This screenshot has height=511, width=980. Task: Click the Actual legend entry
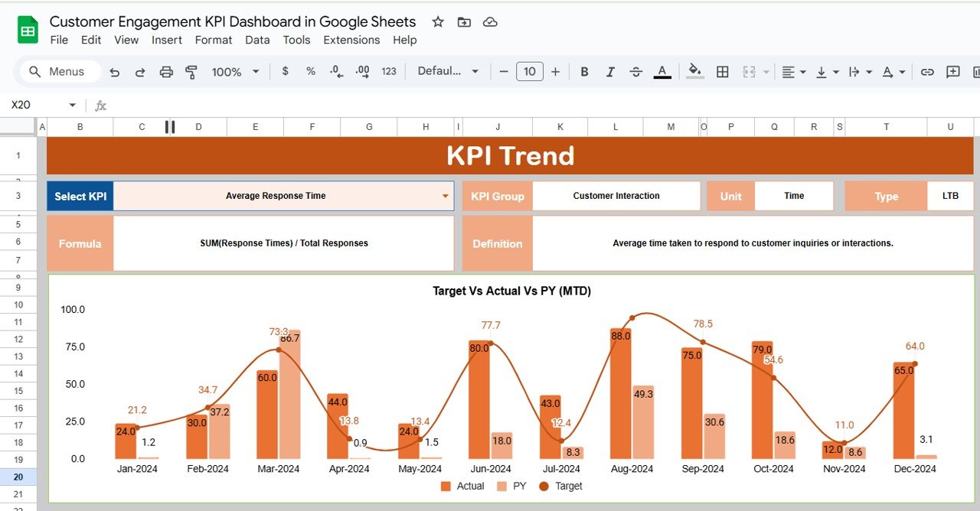coord(462,486)
